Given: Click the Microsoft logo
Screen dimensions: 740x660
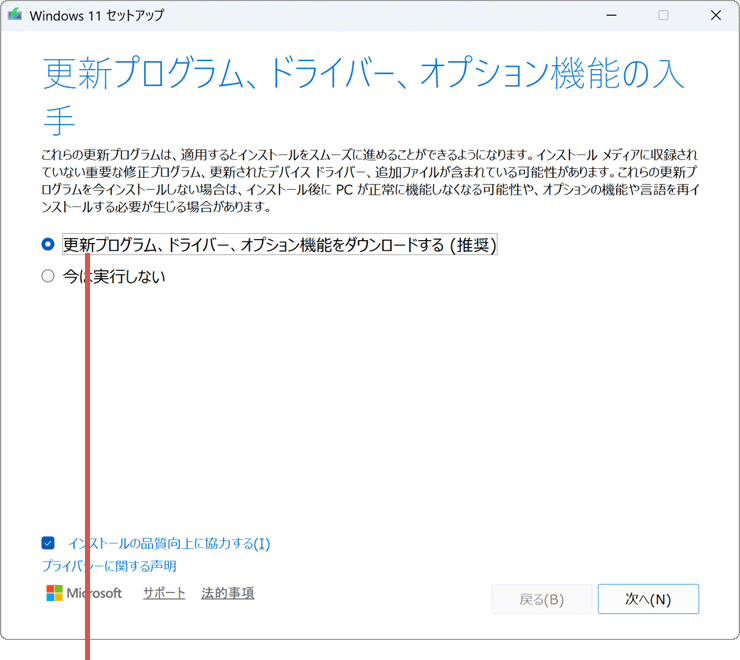Looking at the screenshot, I should 84,593.
